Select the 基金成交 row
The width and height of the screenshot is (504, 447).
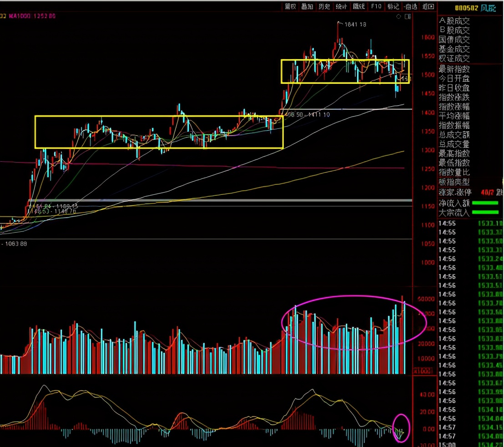(454, 49)
